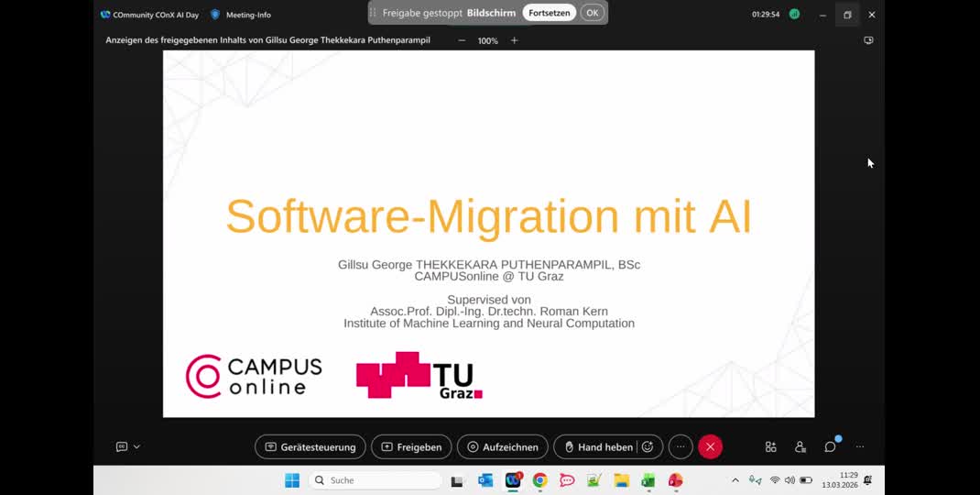Zoom out shared content with the minus button
Screen dimensions: 980x495
tap(462, 40)
